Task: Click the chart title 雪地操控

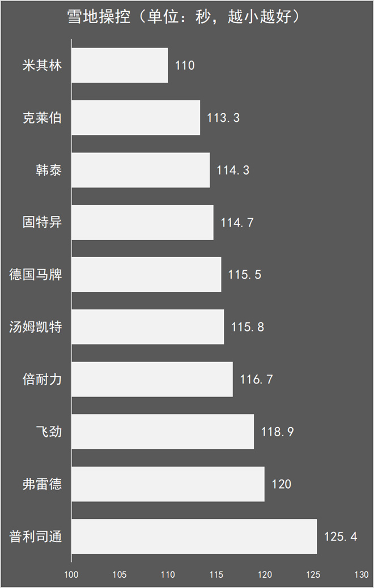Action: pos(184,17)
